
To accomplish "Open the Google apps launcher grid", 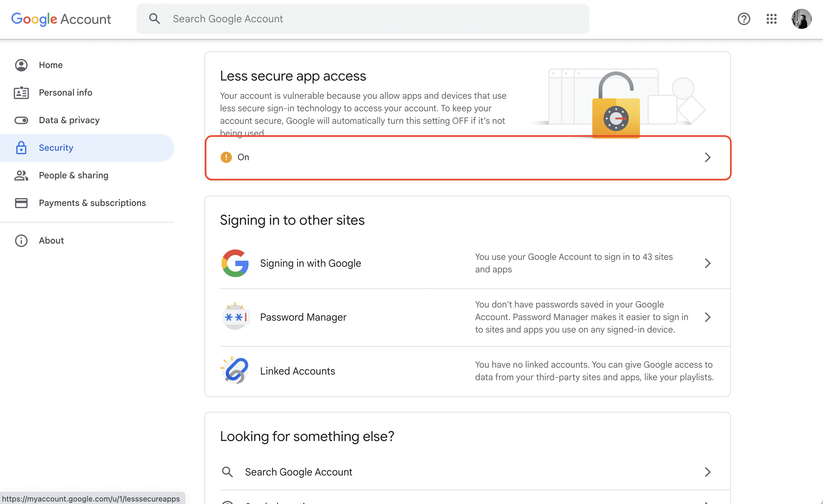I will tap(772, 19).
